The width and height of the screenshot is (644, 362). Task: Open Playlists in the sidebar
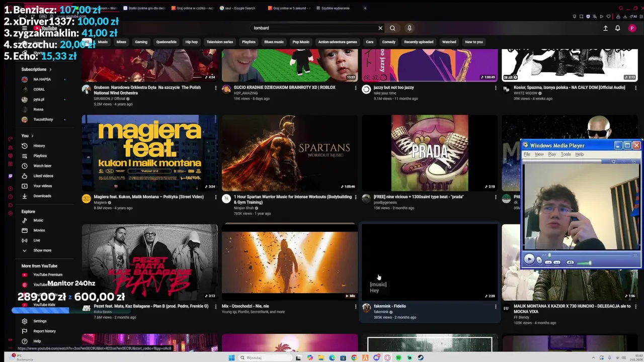point(40,156)
